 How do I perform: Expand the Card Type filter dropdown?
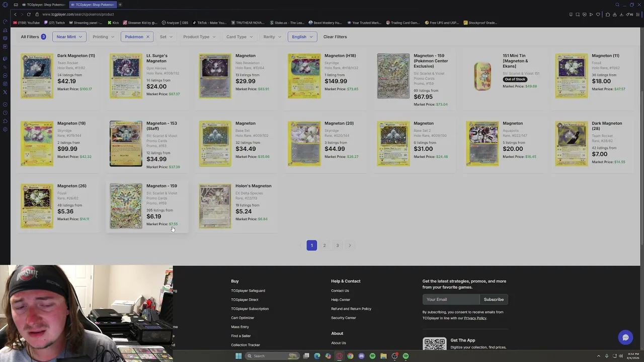tap(239, 37)
